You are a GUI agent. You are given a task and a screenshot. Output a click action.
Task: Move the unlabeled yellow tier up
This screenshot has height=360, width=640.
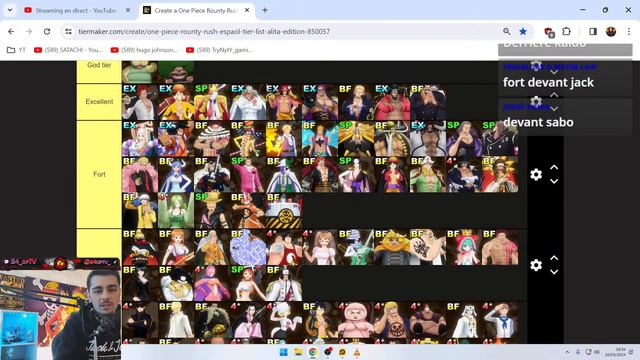(x=554, y=258)
